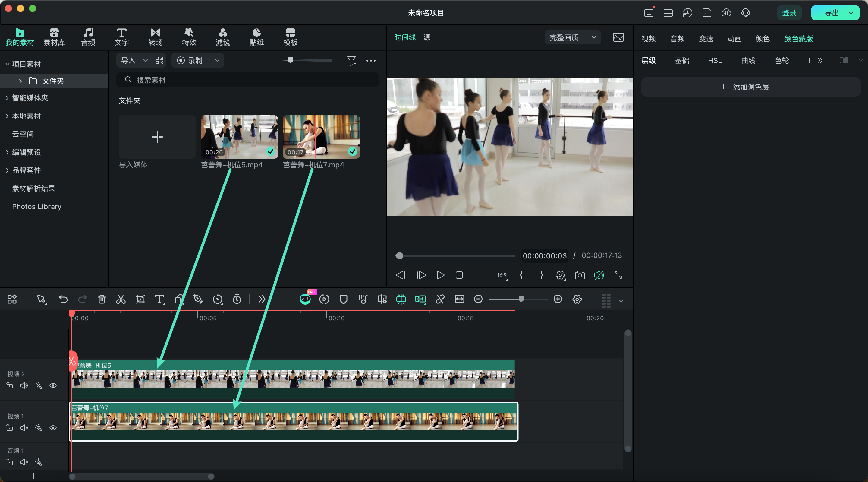Mute the 视频 2 track audio
The height and width of the screenshot is (482, 868).
point(24,385)
